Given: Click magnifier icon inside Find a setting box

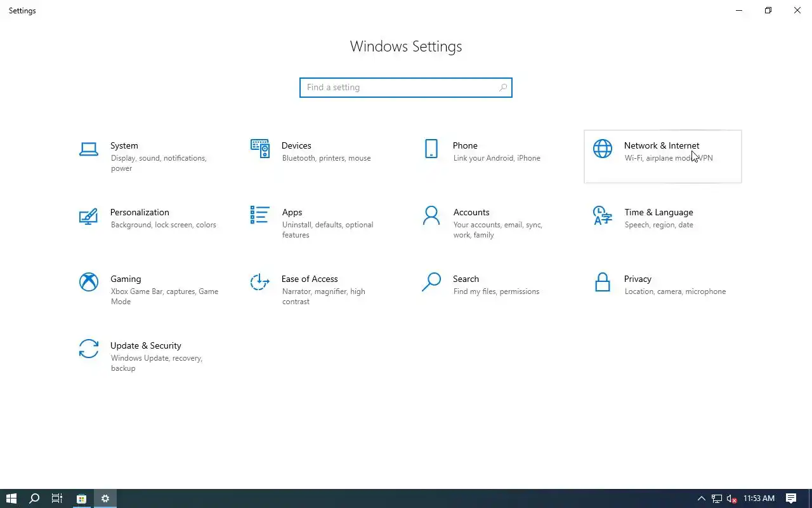Looking at the screenshot, I should [x=503, y=88].
